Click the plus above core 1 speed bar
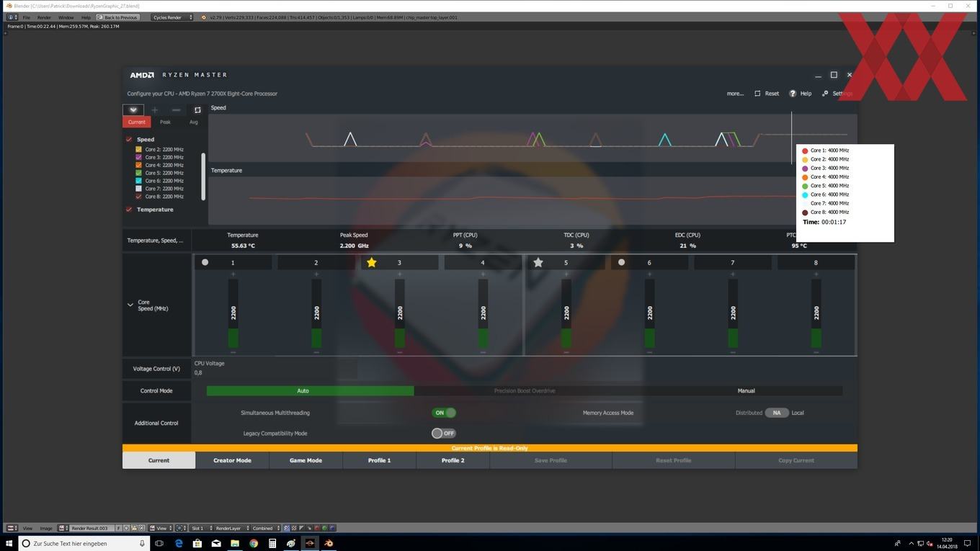 pyautogui.click(x=233, y=274)
